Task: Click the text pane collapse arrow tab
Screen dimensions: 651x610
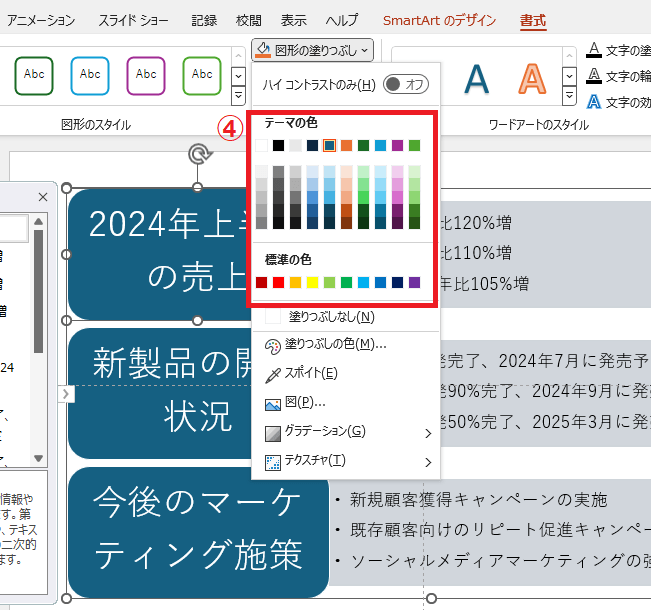Action: pos(66,394)
